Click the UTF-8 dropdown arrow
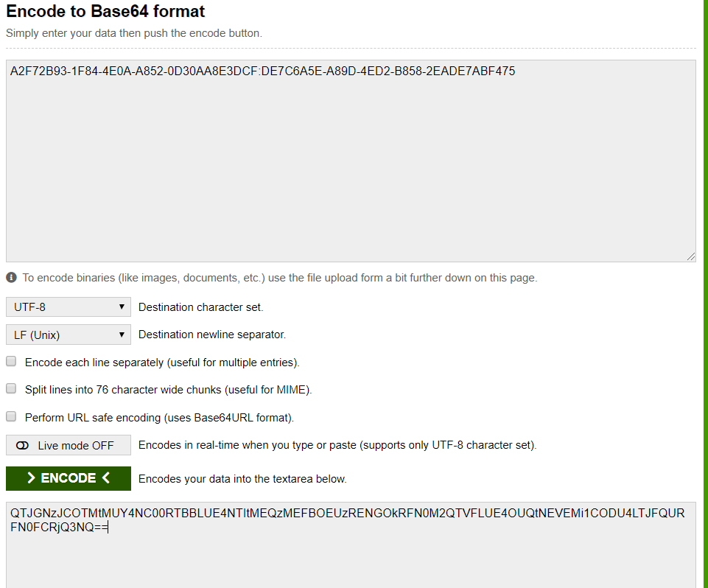Viewport: 708px width, 588px height. coord(122,307)
